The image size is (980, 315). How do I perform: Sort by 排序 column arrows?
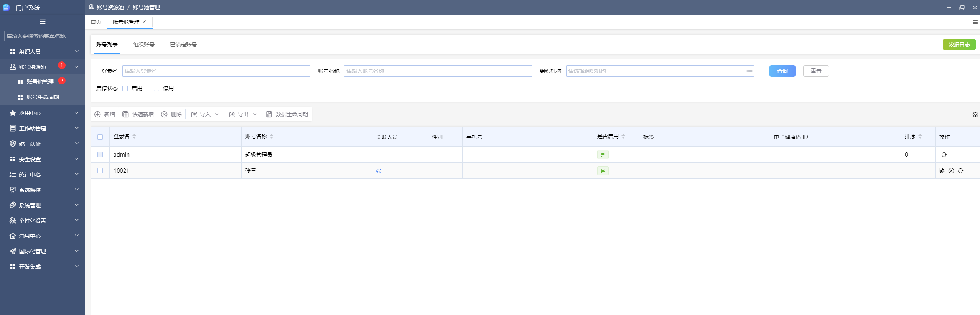(x=920, y=136)
